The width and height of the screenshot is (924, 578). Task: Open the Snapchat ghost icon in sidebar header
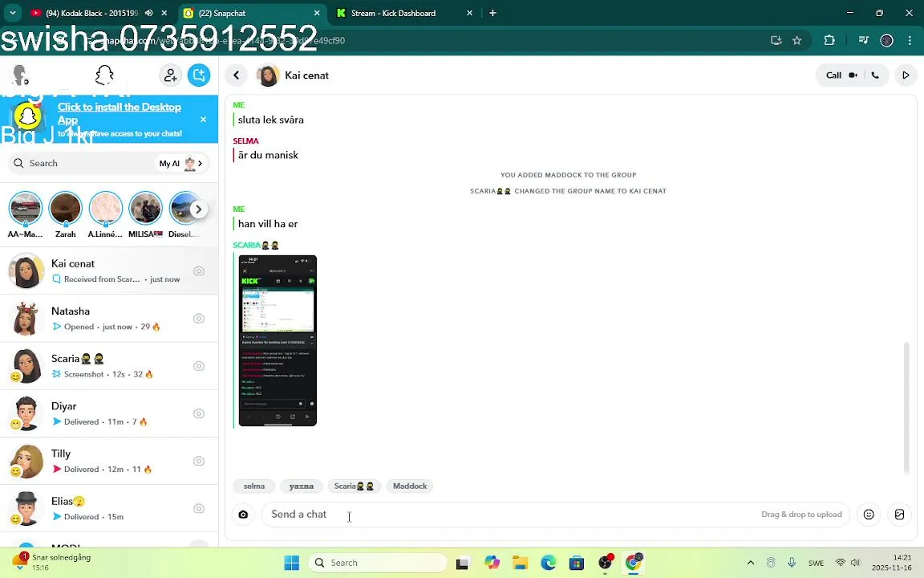tap(104, 75)
